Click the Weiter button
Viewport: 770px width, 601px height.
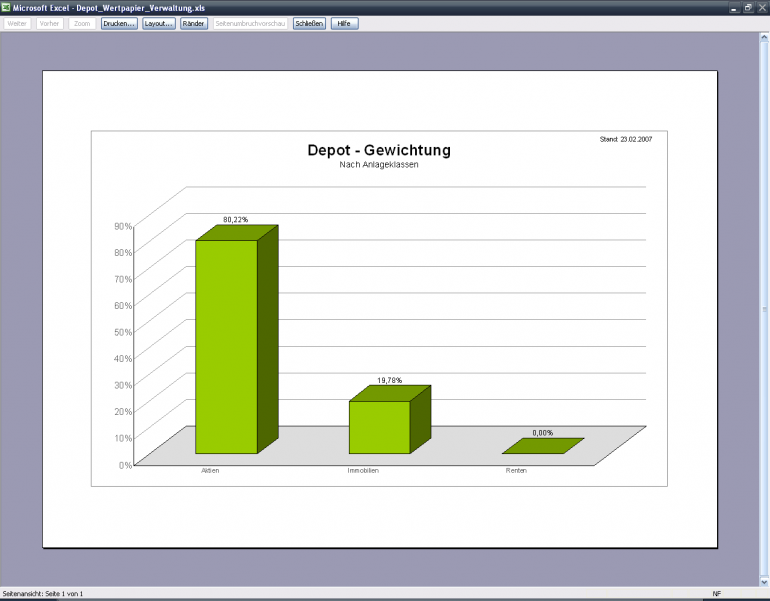tap(17, 24)
